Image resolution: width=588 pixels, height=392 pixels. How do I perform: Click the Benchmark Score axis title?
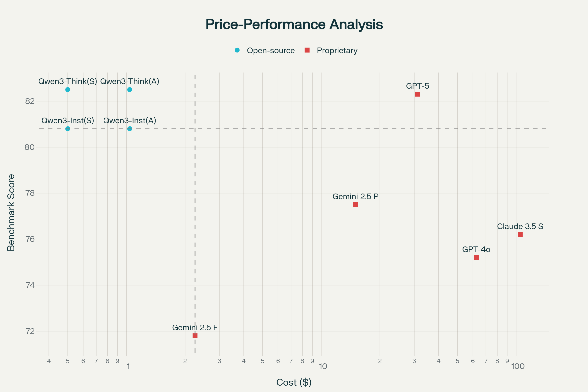click(x=11, y=212)
